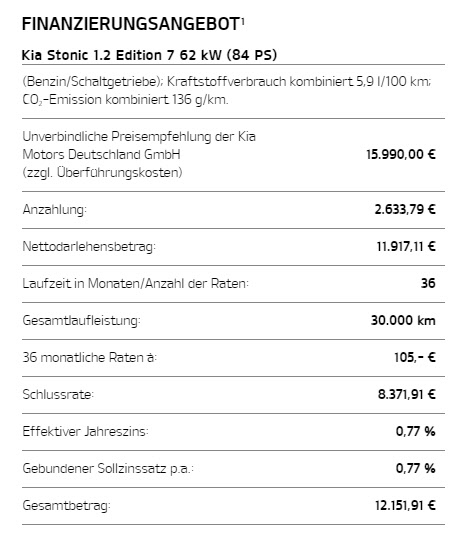Click the Gebundener Sollzinssatz p.a. label

pos(108,469)
